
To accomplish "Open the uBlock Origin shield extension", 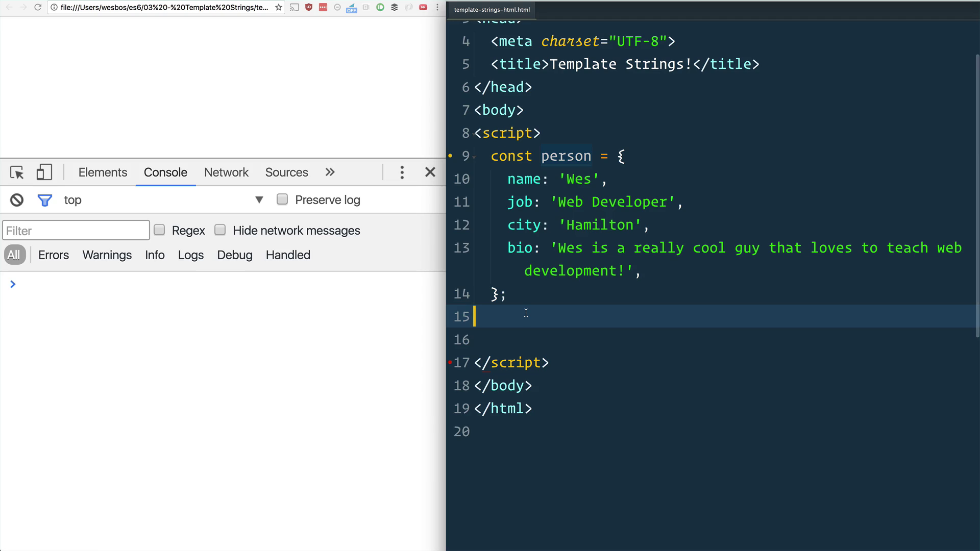I will click(x=309, y=7).
